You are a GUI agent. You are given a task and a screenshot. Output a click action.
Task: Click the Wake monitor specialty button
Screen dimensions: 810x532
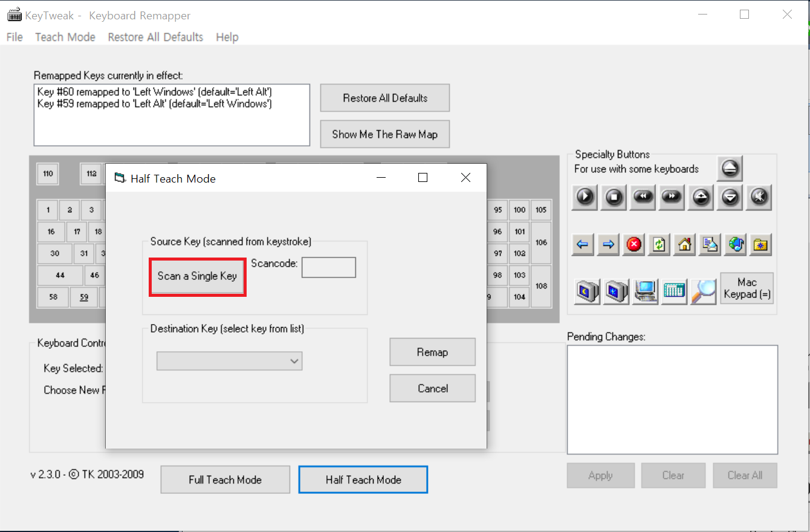click(617, 291)
